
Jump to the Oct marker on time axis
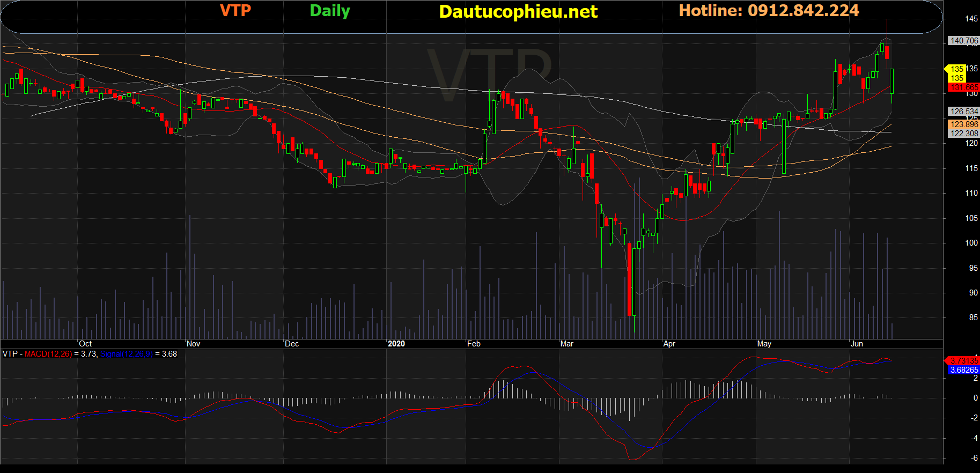[85, 344]
